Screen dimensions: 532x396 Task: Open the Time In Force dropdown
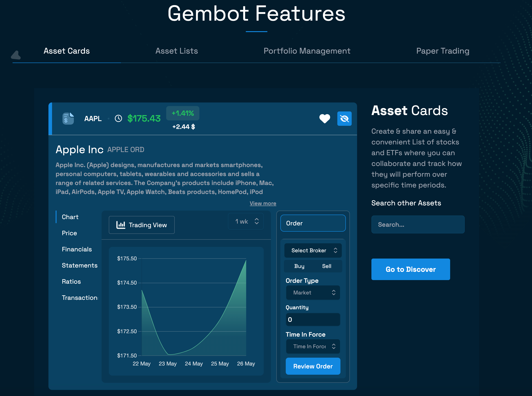point(313,346)
